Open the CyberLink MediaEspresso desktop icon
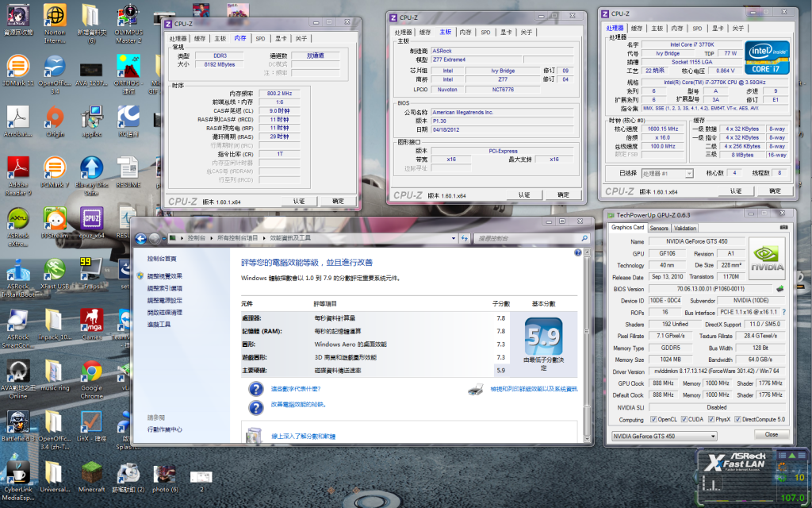Screen dimensions: 812x508 coord(18,480)
